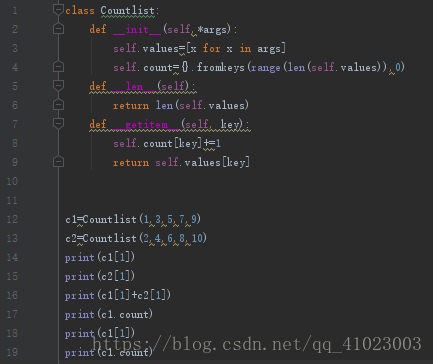
Task: Click print(c1.count) on line 17
Action: 109,314
